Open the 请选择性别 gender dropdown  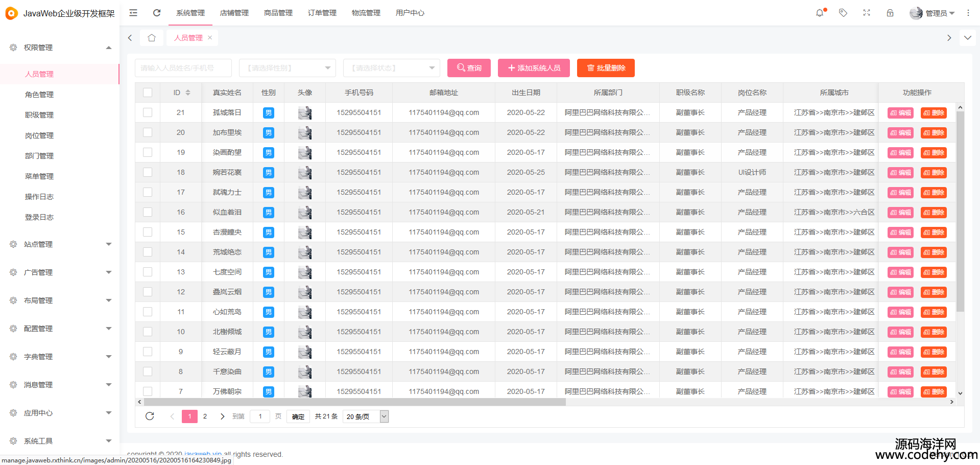click(x=287, y=68)
